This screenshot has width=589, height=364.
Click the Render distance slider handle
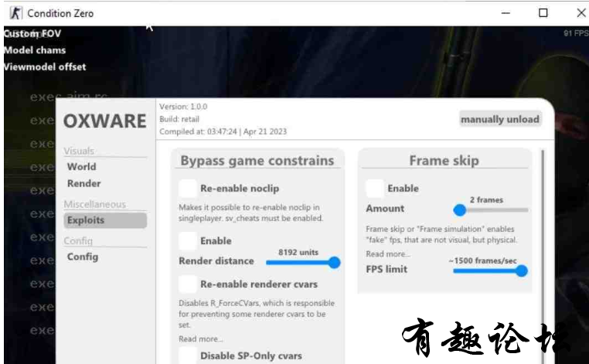[334, 262]
